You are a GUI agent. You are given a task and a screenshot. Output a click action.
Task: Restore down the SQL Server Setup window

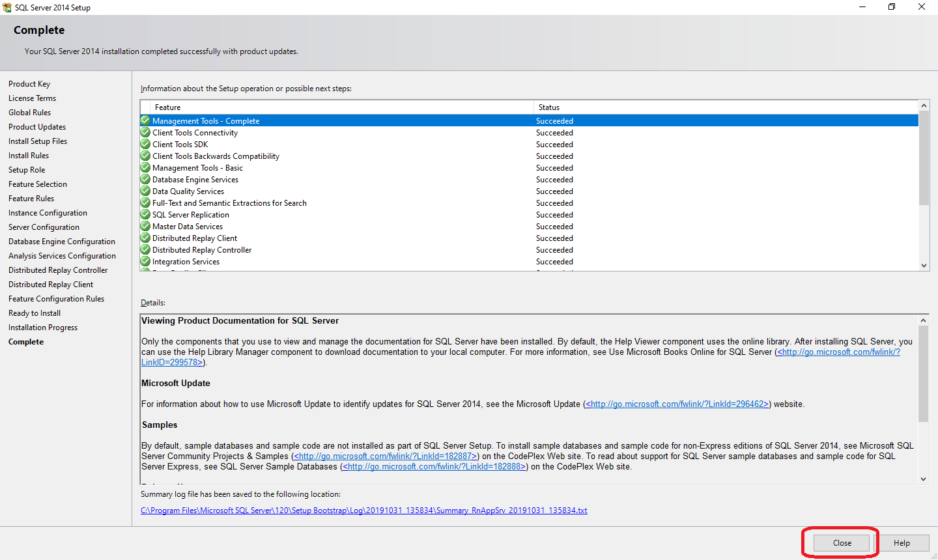892,7
